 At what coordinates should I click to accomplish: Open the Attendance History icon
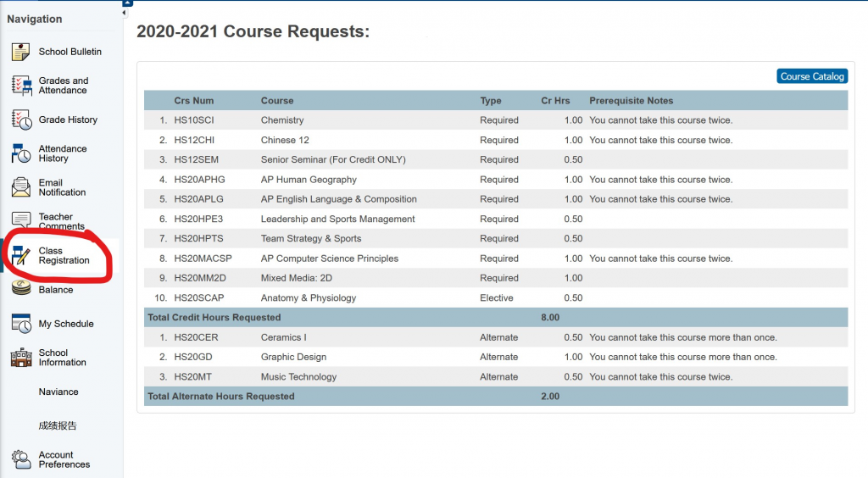pyautogui.click(x=21, y=153)
